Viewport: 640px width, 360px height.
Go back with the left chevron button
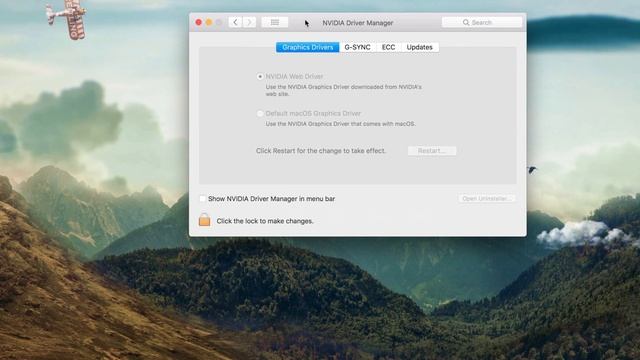[x=235, y=22]
